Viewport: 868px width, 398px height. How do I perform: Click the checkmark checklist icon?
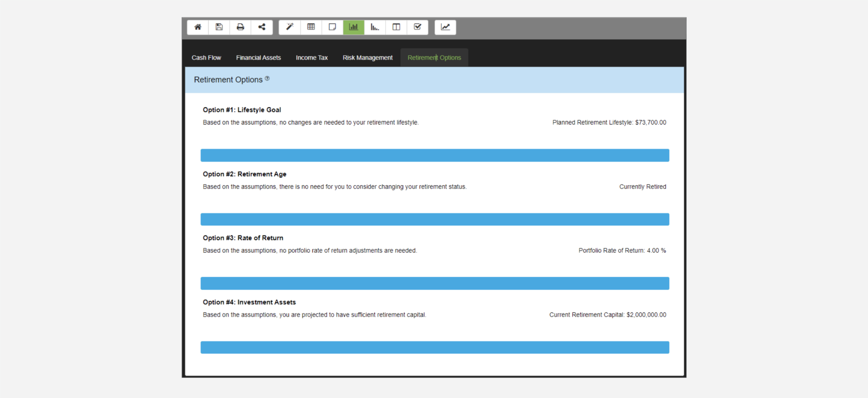[x=417, y=27]
